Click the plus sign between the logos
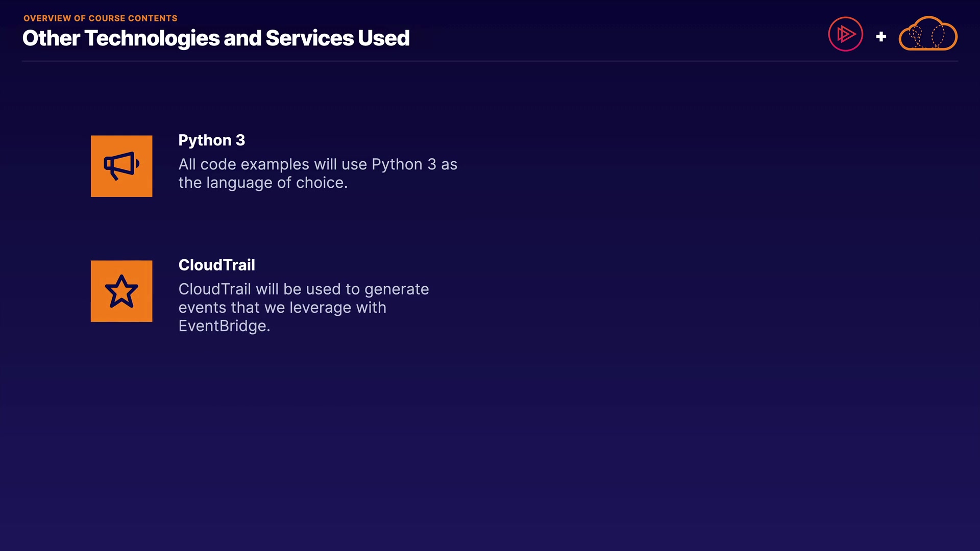 (x=881, y=37)
